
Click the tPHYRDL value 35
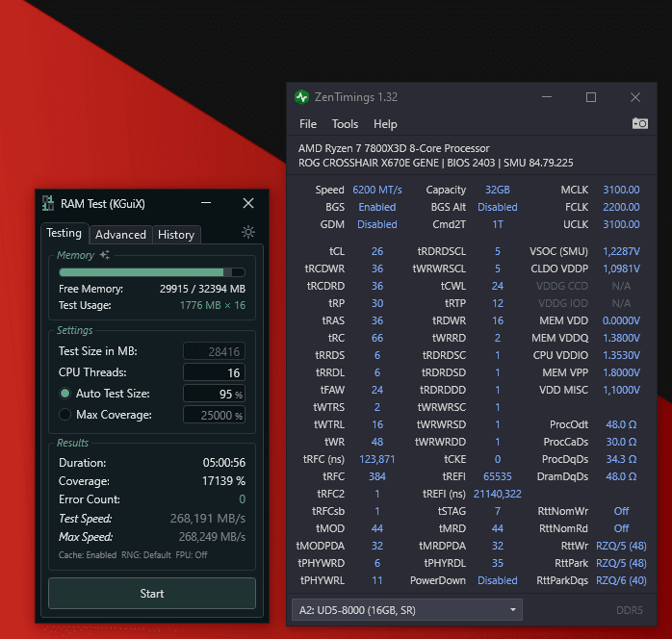(x=498, y=563)
